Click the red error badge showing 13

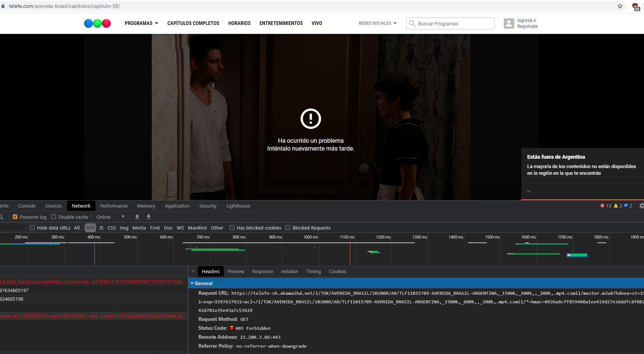pyautogui.click(x=605, y=205)
